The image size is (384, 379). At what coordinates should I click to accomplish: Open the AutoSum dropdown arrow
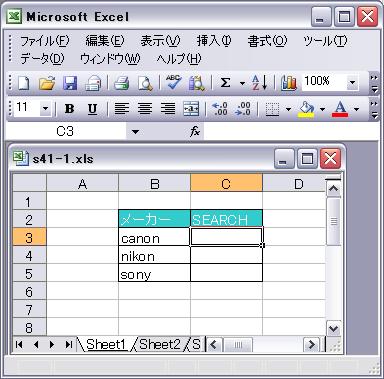point(242,83)
